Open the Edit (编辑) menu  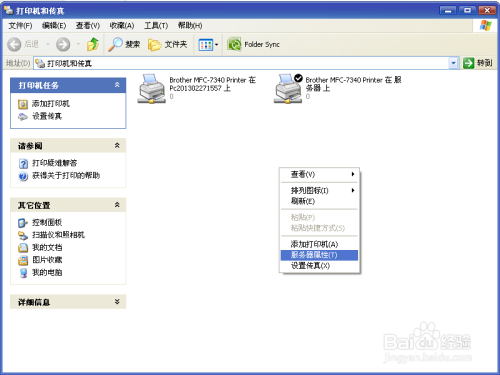(x=54, y=26)
